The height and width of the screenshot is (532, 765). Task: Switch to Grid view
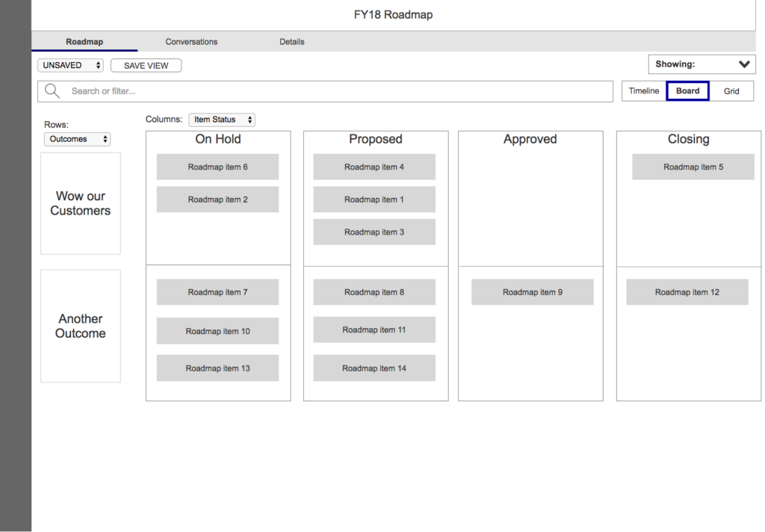coord(731,91)
